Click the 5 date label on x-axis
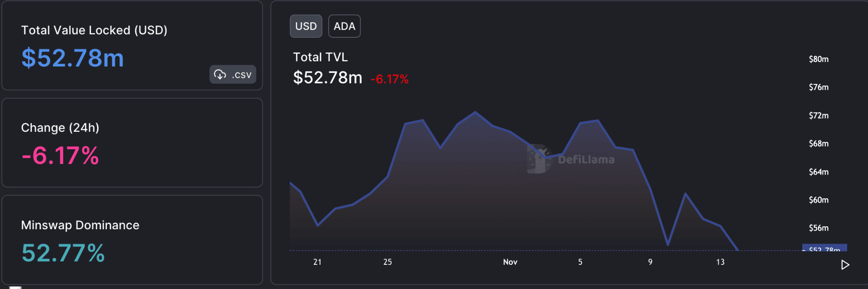 580,262
